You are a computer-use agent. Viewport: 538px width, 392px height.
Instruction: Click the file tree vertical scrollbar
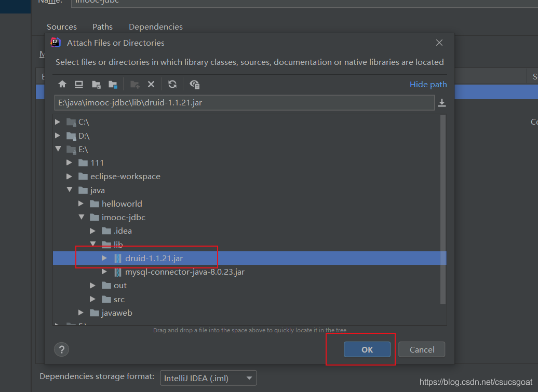tap(443, 209)
